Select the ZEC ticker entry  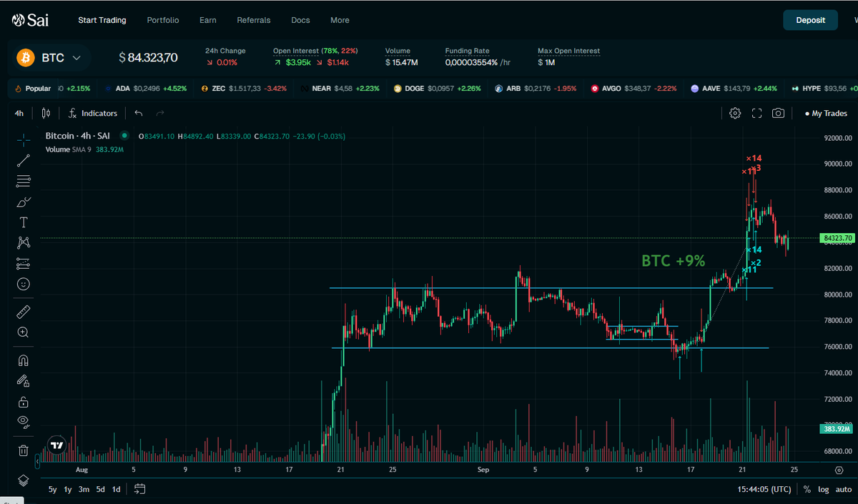click(x=244, y=89)
